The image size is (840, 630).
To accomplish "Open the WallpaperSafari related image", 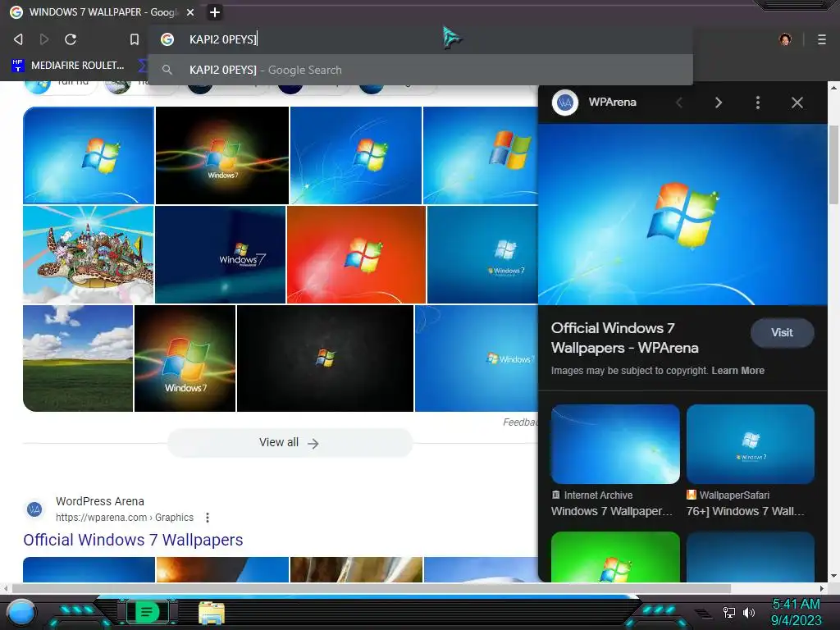I will pos(750,444).
